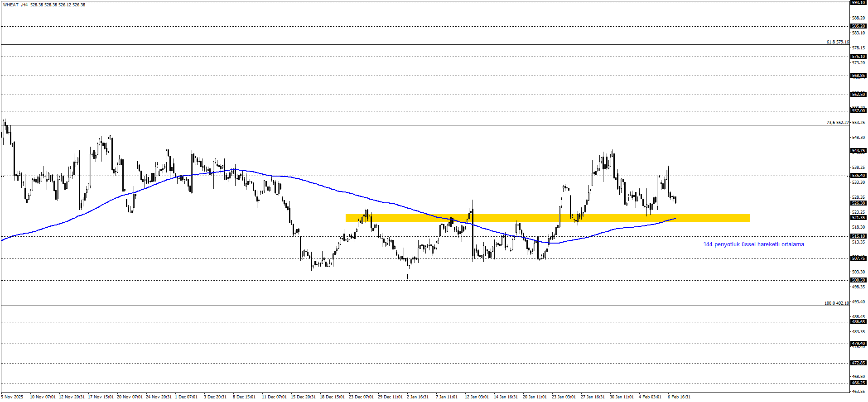Click the blue moving average annotation text
Viewport: 868px width, 402px height.
click(753, 244)
